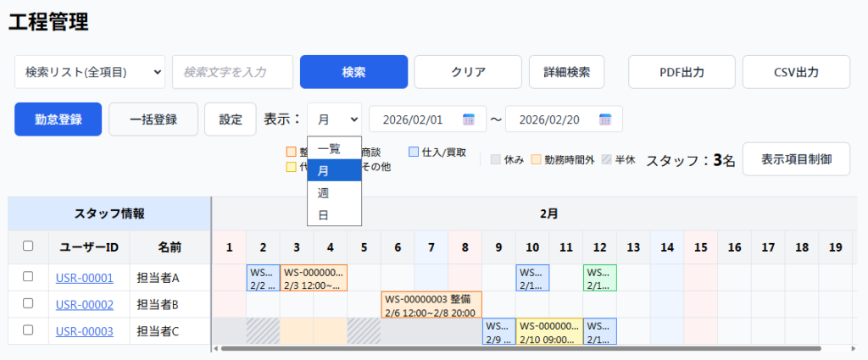The height and width of the screenshot is (360, 868).
Task: Check the checkbox for USR-00001
Action: pyautogui.click(x=28, y=277)
